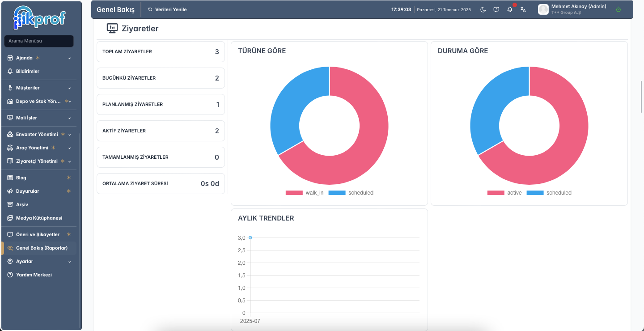Click Verileri Yenile refresh button
The image size is (644, 331).
[x=167, y=9]
